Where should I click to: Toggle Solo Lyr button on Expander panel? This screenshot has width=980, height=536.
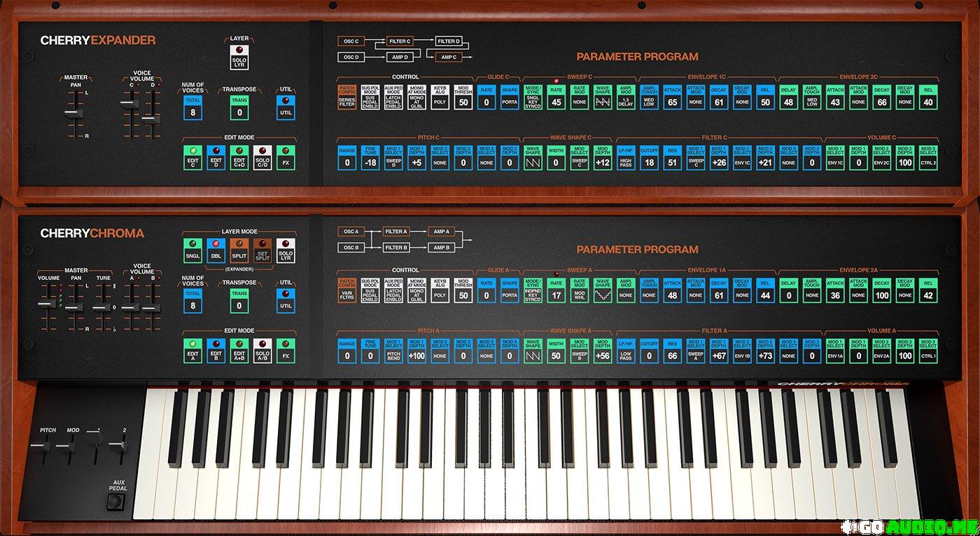tap(239, 57)
